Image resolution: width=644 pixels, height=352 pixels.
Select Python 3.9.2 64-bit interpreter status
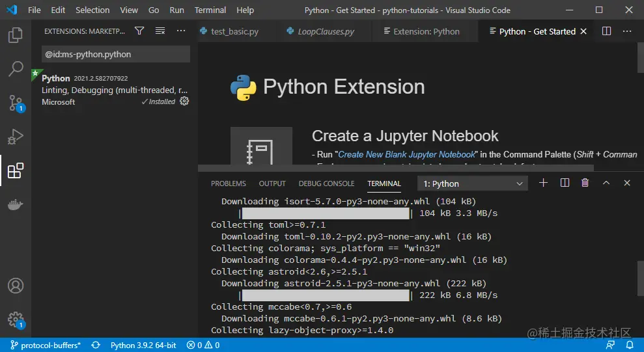click(143, 345)
